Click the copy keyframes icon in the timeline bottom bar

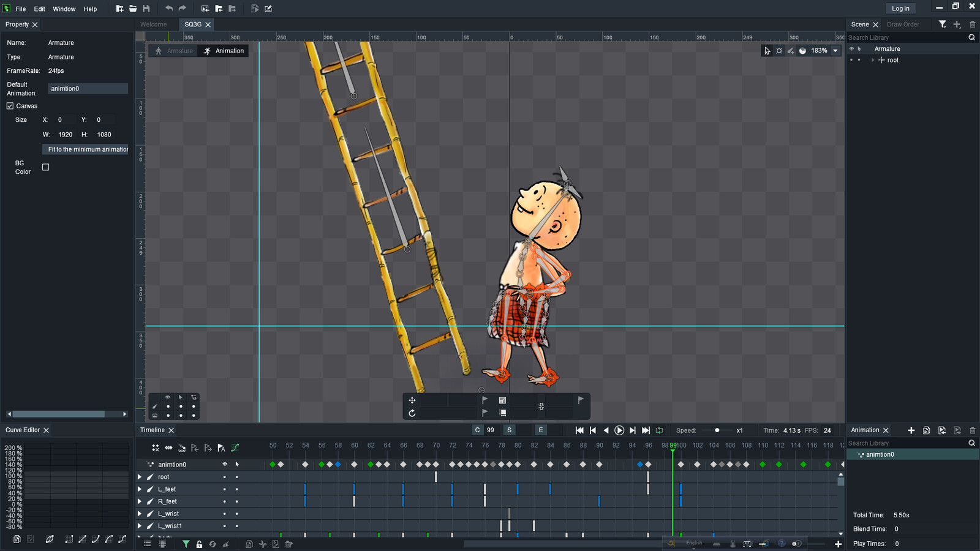click(249, 544)
